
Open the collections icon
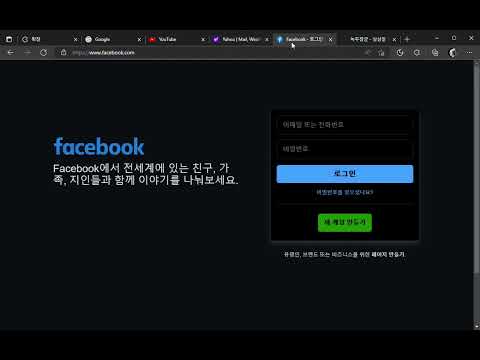[435, 52]
